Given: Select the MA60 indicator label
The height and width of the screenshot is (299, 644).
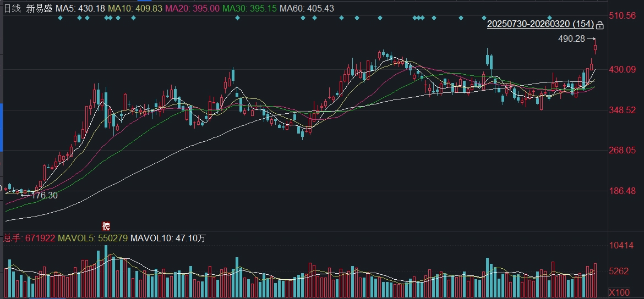Looking at the screenshot, I should [x=307, y=8].
